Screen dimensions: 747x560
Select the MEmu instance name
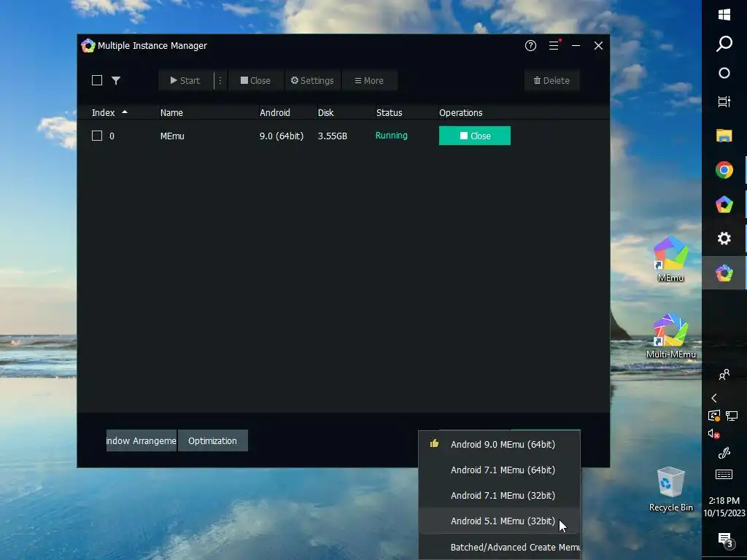click(172, 136)
